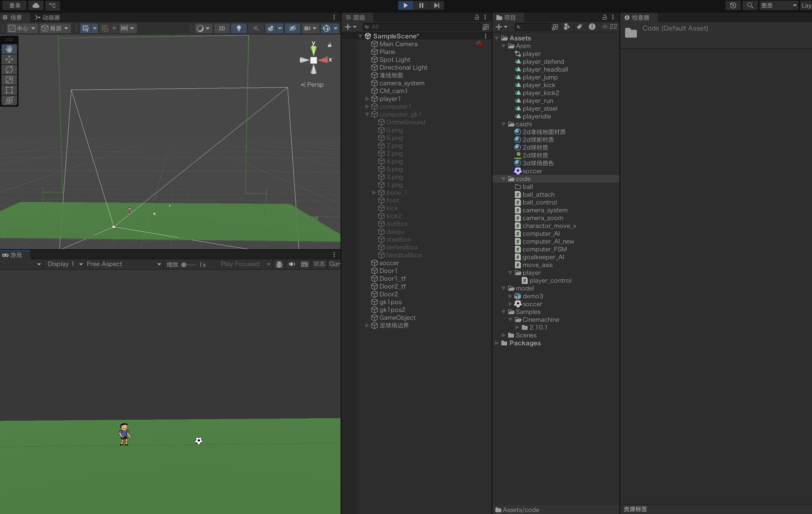Open the undo history icon
The height and width of the screenshot is (514, 812).
733,5
